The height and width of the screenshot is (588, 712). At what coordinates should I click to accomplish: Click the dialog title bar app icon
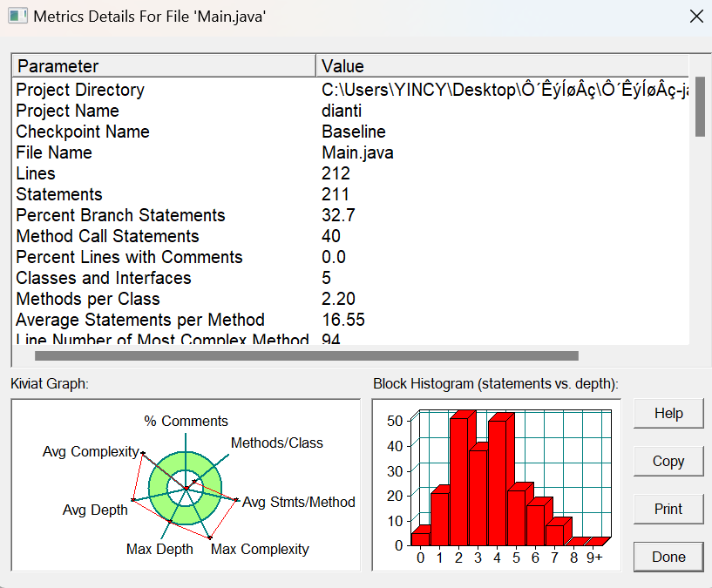point(17,16)
